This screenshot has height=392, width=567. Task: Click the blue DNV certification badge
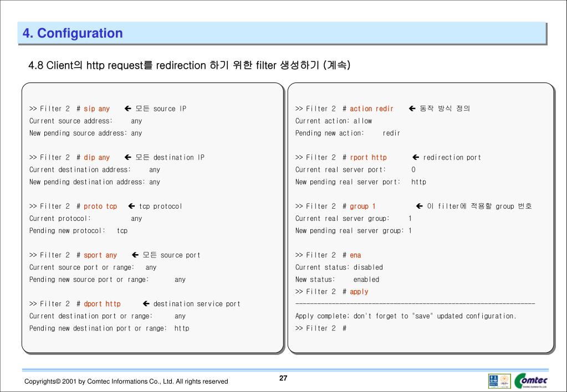pos(493,380)
